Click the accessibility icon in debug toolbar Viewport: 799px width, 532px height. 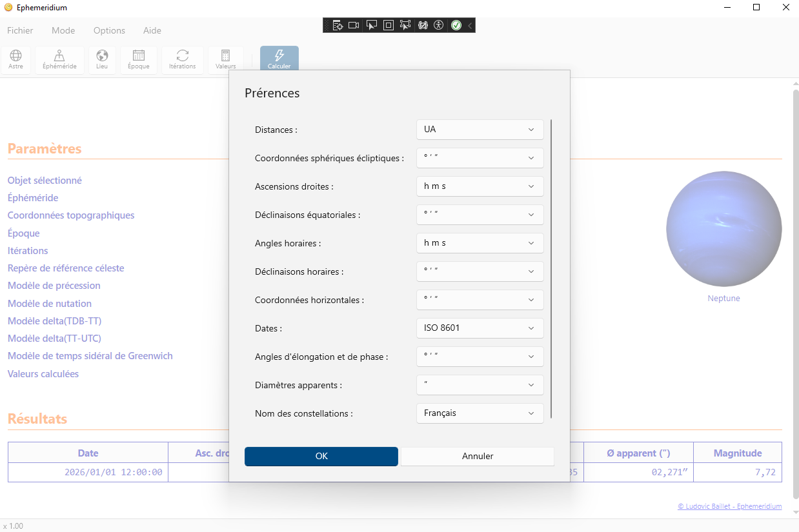pos(439,25)
